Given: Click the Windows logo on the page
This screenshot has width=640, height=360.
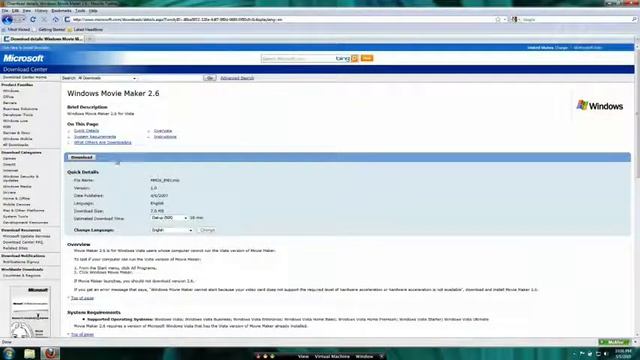Looking at the screenshot, I should point(600,106).
